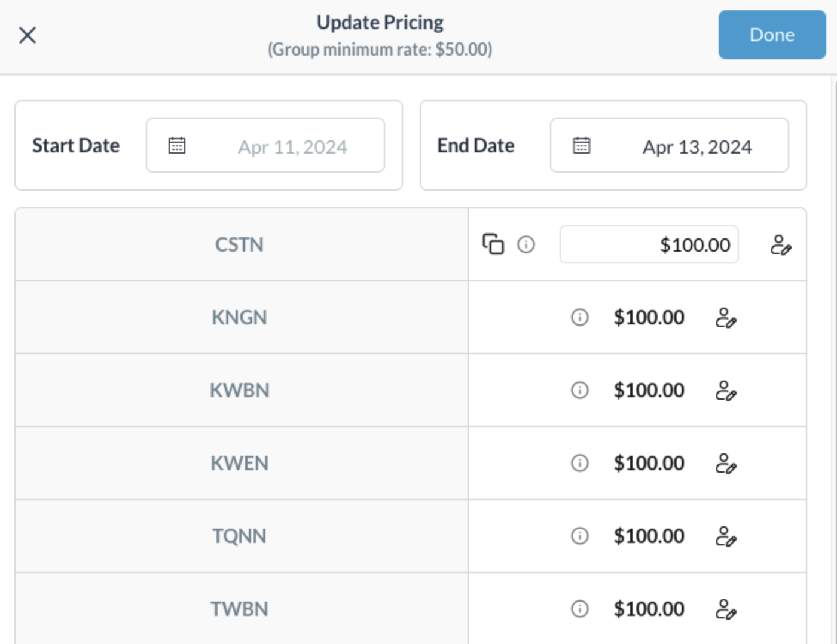Click the End Date calendar icon
This screenshot has width=837, height=644.
click(x=581, y=146)
